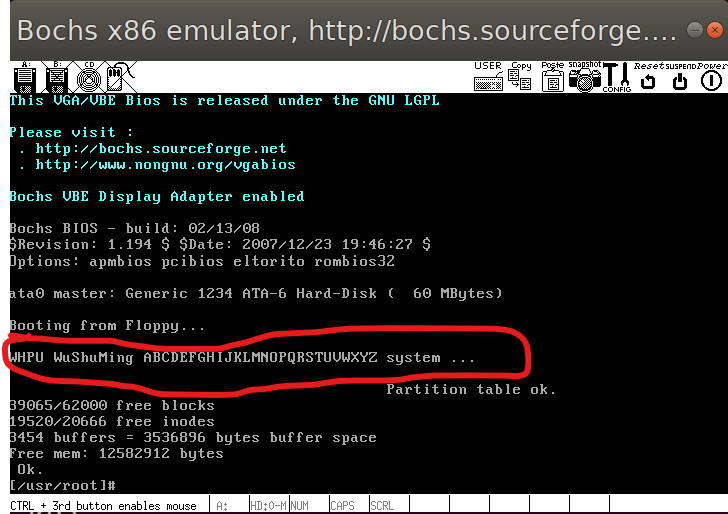
Task: Click the Paste clipboard icon
Action: coord(552,77)
